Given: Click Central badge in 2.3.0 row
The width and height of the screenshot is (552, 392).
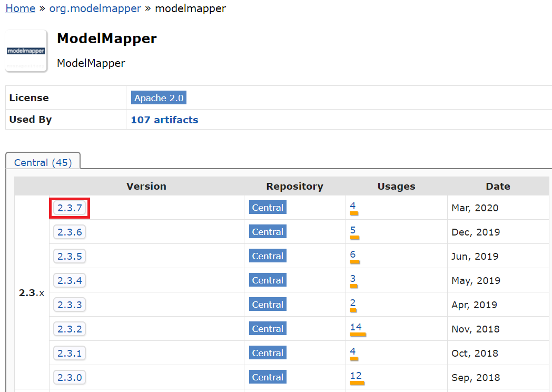Looking at the screenshot, I should click(x=268, y=377).
